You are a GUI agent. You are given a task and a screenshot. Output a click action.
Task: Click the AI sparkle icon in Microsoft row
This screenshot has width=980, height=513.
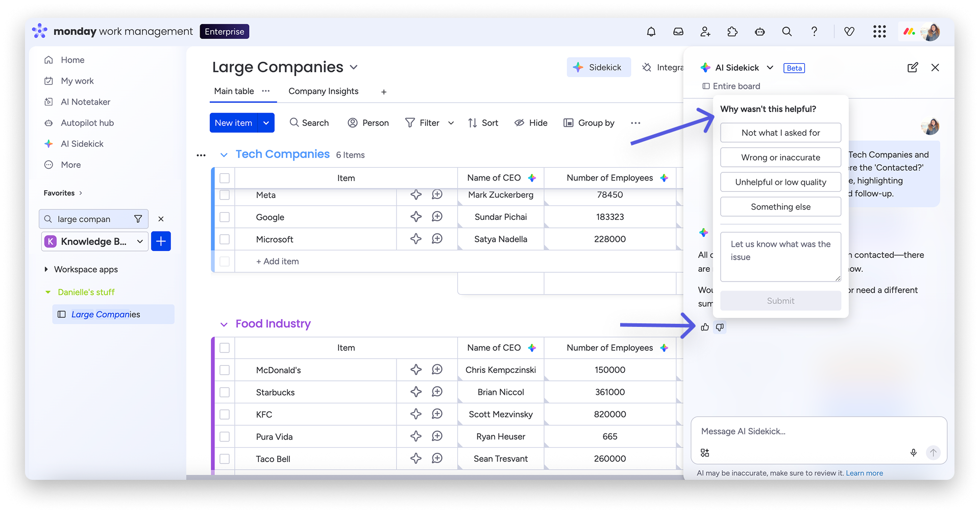tap(416, 239)
